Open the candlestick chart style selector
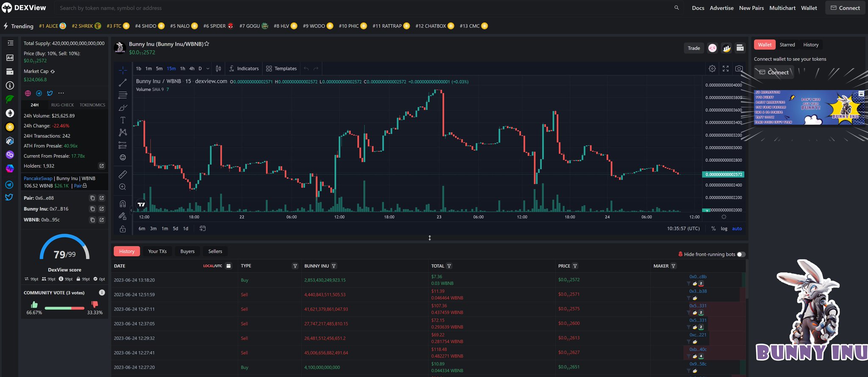868x377 pixels. coord(218,68)
